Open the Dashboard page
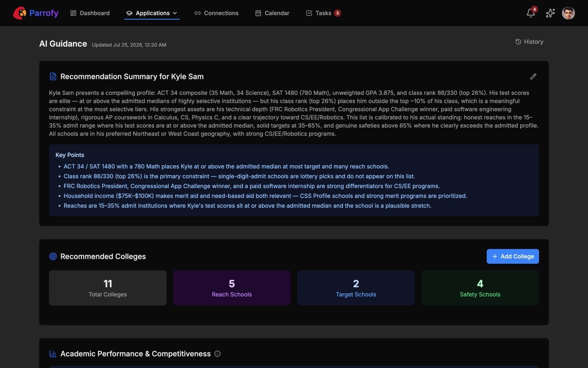The width and height of the screenshot is (588, 368). click(x=90, y=13)
